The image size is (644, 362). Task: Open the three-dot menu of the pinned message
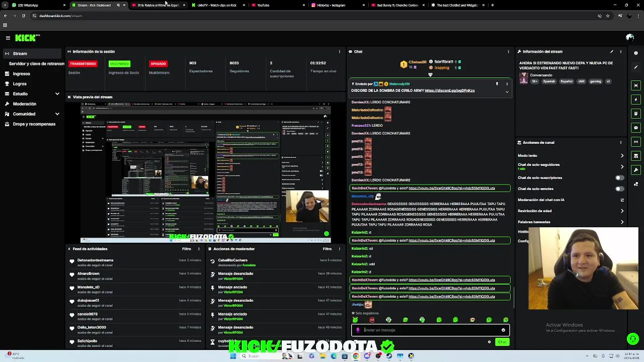coord(507,84)
